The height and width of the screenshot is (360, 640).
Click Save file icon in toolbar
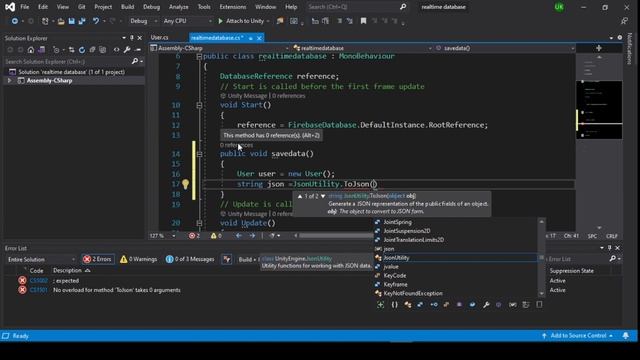click(71, 21)
